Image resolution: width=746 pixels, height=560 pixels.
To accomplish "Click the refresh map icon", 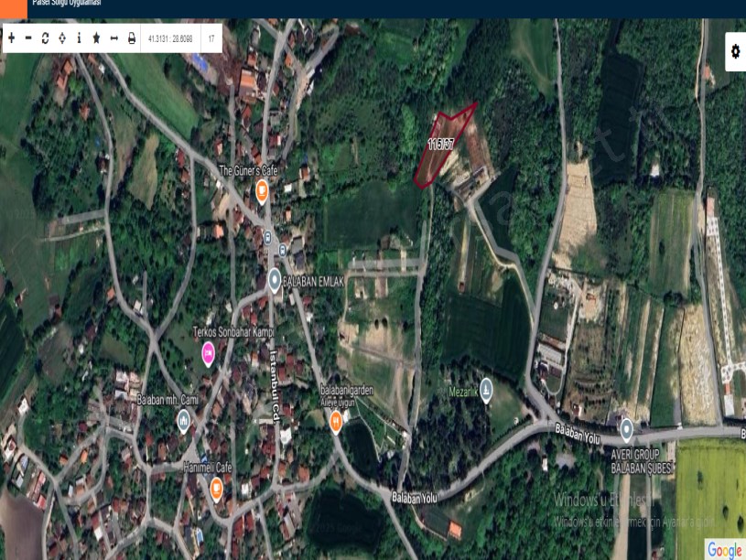I will pos(45,38).
